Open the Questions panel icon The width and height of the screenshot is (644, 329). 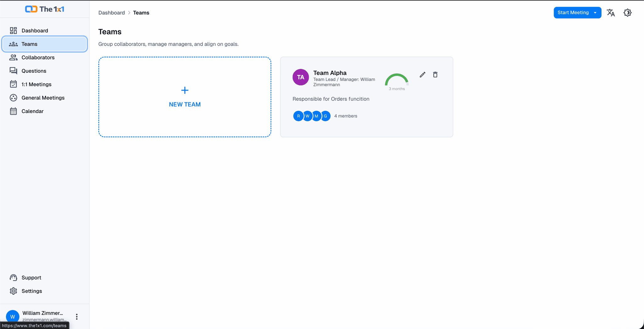coord(14,71)
